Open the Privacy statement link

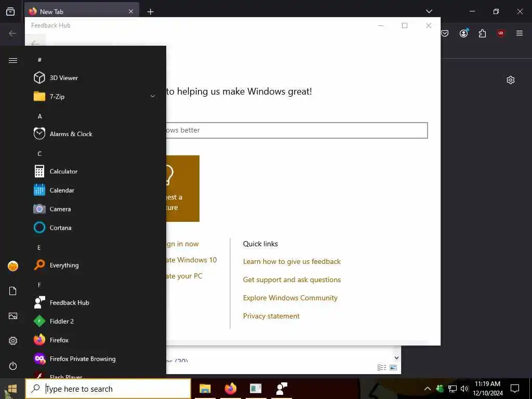click(x=271, y=316)
